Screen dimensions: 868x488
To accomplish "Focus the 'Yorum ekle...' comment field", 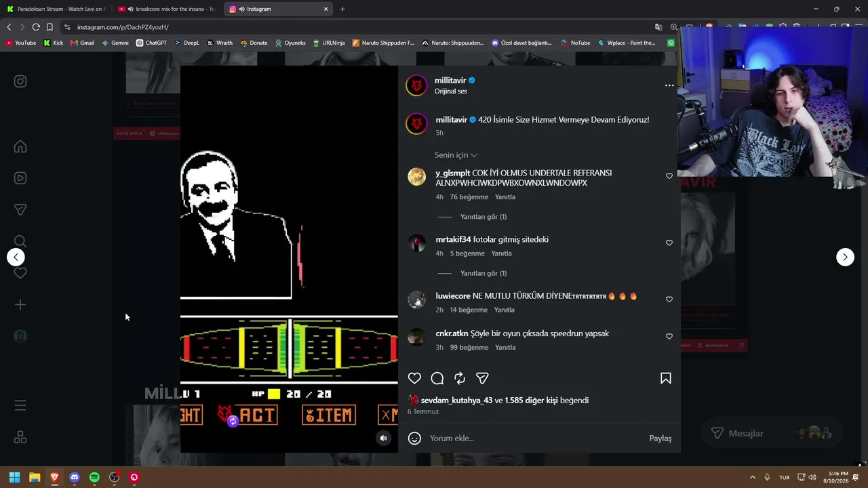I will (536, 439).
